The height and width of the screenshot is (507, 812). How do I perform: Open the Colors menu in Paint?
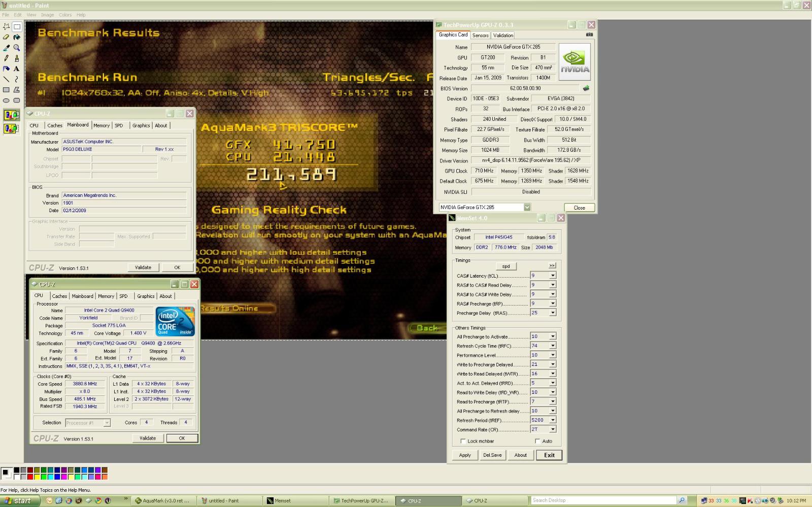65,15
